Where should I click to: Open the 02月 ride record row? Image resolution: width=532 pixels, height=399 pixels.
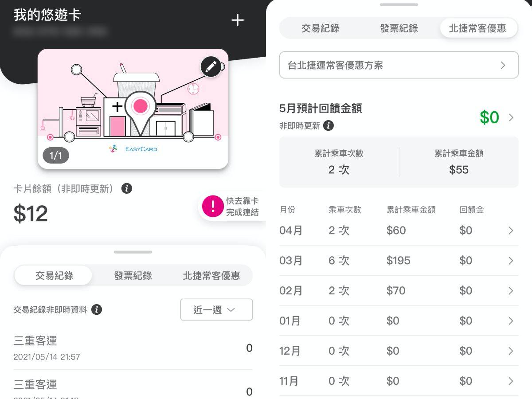(399, 291)
